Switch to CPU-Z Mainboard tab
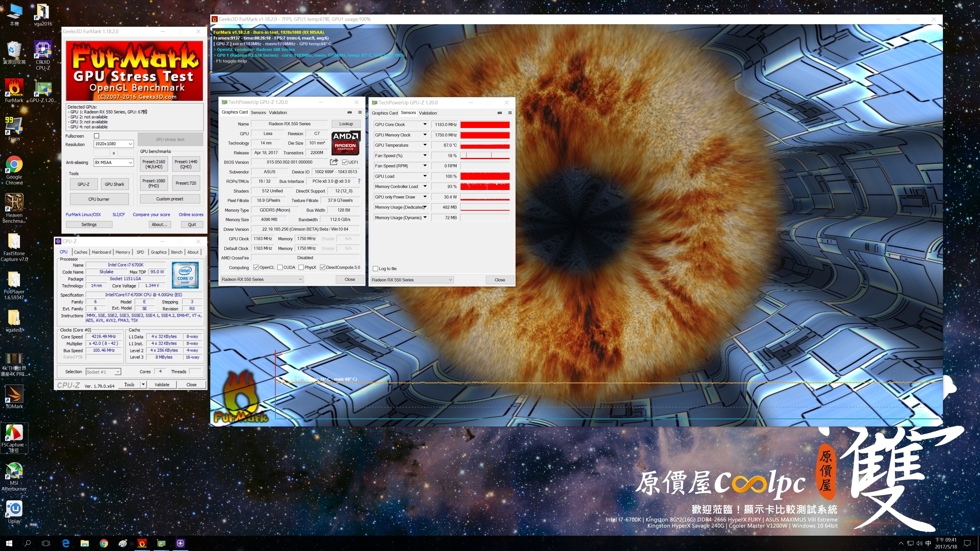Screen dimensions: 980x551 [x=101, y=252]
